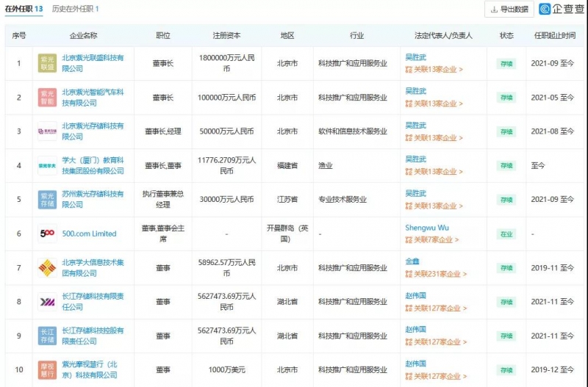
Task: Expand 关联13家企业 in row 1
Action: tap(434, 69)
